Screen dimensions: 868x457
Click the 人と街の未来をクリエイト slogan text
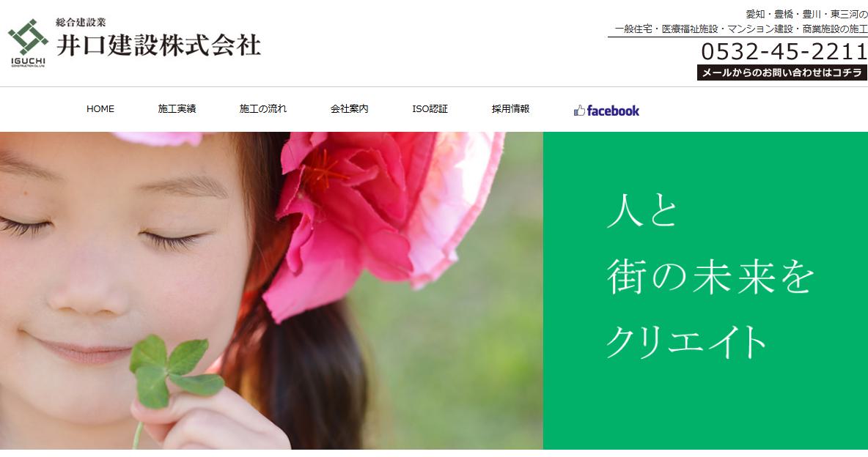(x=710, y=275)
